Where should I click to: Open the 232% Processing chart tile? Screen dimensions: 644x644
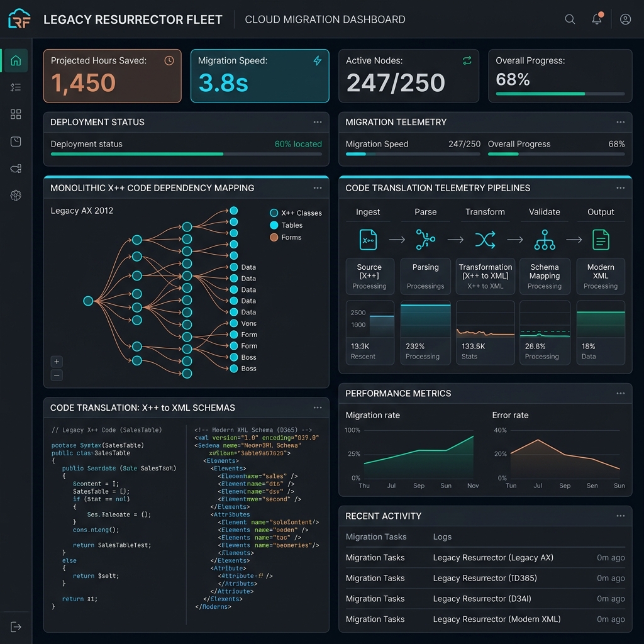426,333
